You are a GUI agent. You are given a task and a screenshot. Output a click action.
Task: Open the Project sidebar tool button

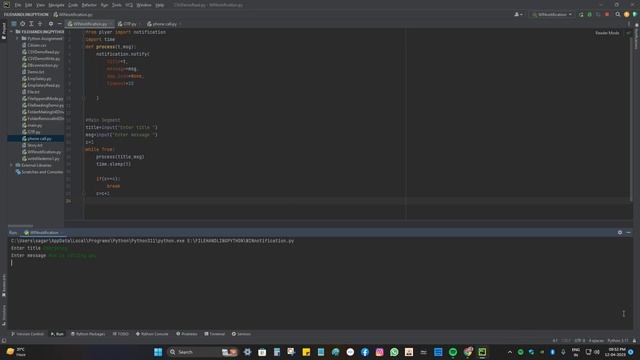coord(4,31)
